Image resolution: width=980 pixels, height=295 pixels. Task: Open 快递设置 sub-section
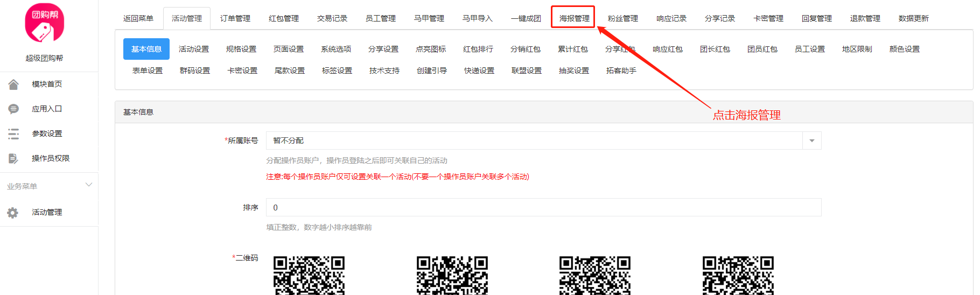479,71
